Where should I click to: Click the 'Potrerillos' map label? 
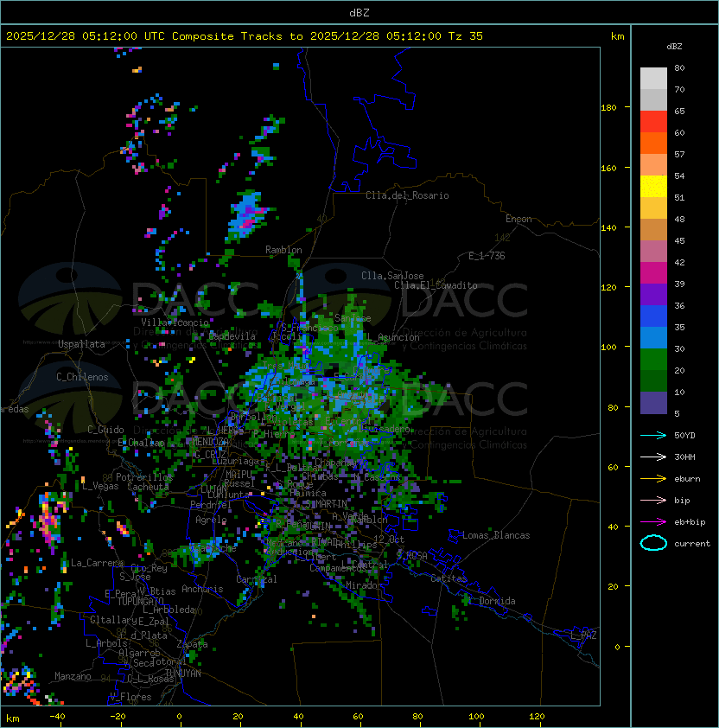tap(144, 476)
